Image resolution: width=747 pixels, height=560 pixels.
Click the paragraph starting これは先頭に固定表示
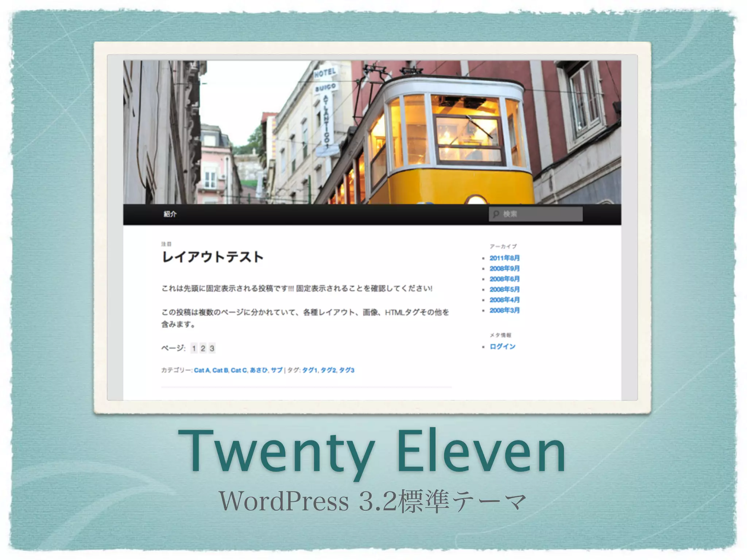pyautogui.click(x=297, y=288)
